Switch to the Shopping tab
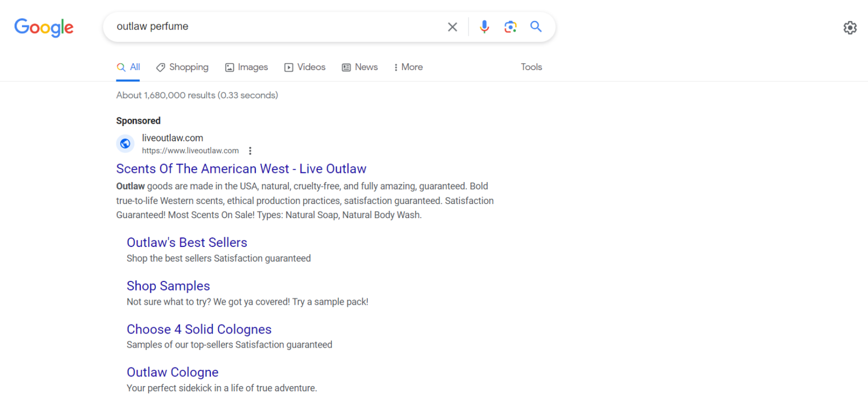 (188, 67)
